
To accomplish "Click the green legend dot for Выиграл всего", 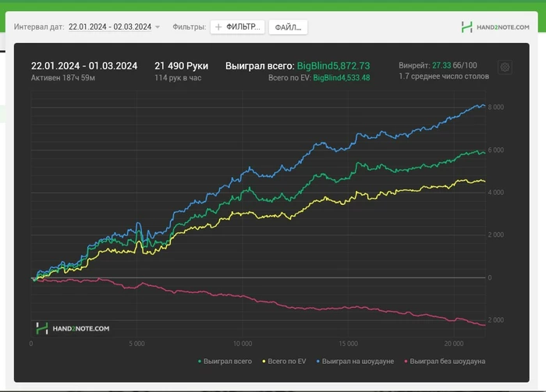I will point(200,362).
